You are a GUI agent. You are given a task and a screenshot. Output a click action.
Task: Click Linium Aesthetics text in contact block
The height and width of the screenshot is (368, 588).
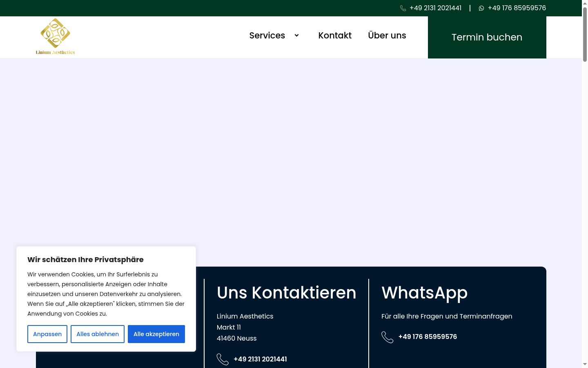(245, 316)
